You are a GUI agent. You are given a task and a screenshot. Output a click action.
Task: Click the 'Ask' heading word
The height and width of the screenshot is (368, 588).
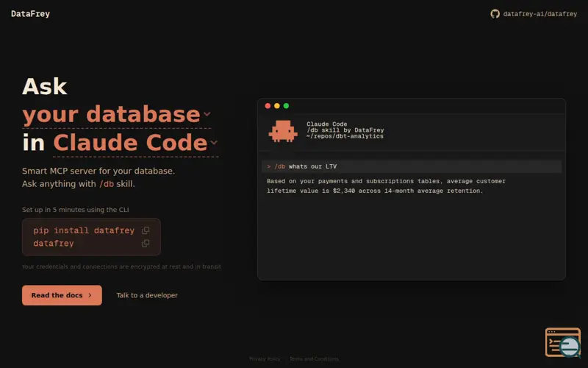coord(45,86)
